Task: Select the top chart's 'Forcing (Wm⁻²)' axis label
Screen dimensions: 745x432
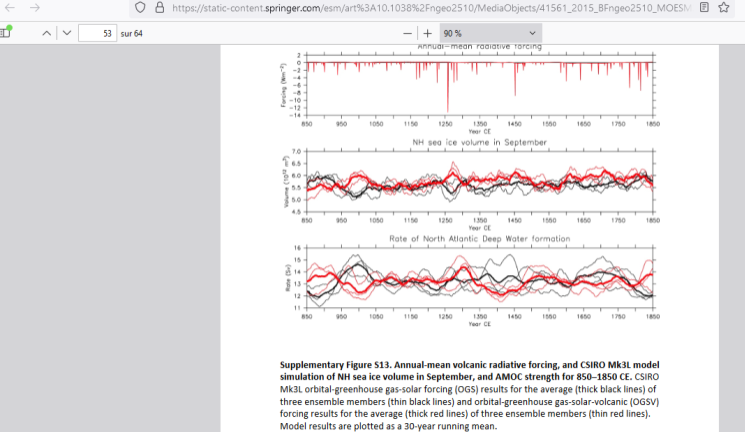Action: click(x=284, y=85)
